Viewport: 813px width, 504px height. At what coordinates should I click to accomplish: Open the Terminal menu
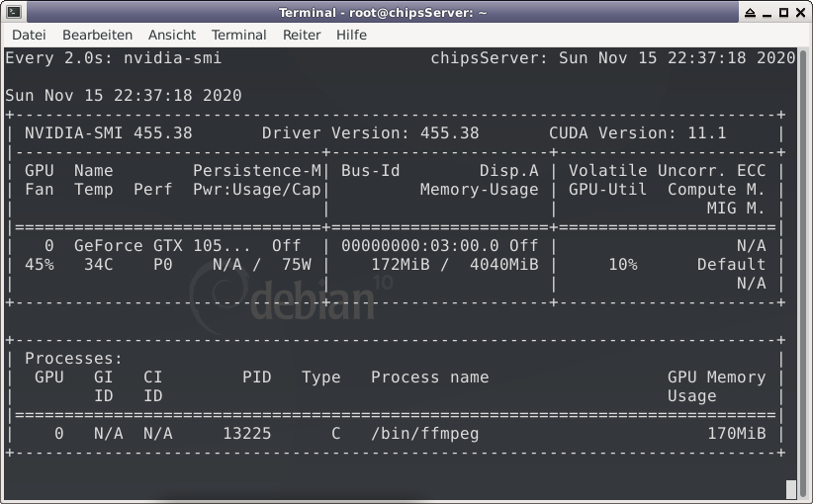(x=239, y=35)
